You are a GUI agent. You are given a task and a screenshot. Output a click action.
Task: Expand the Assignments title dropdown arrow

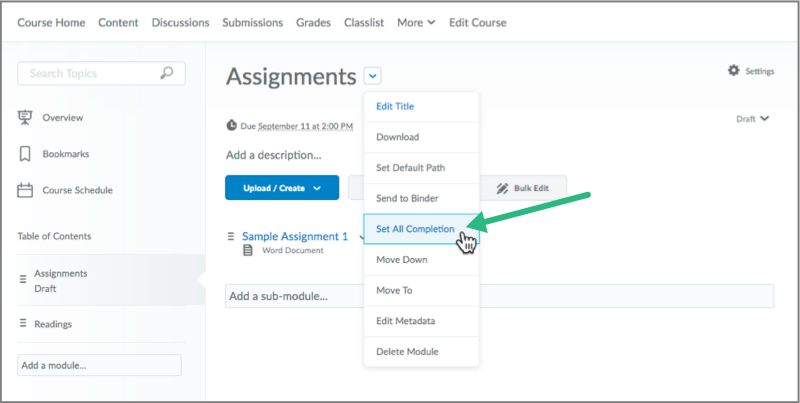tap(372, 76)
